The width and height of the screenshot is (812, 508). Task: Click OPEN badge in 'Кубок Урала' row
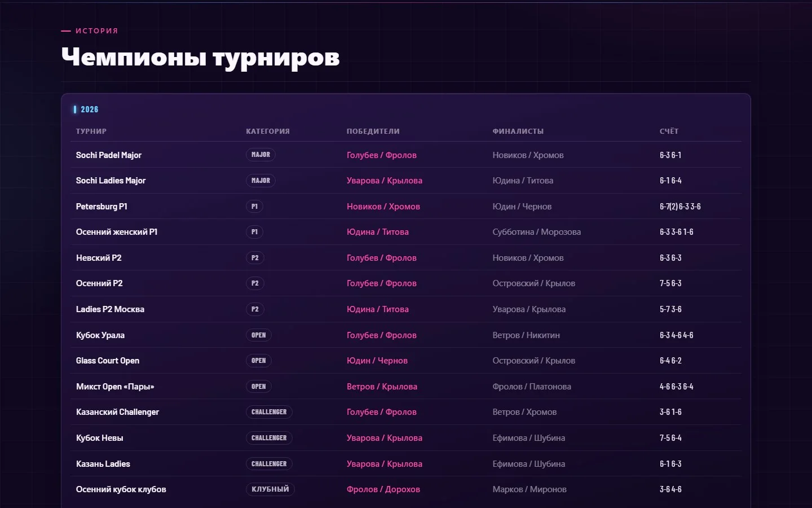[x=259, y=335]
